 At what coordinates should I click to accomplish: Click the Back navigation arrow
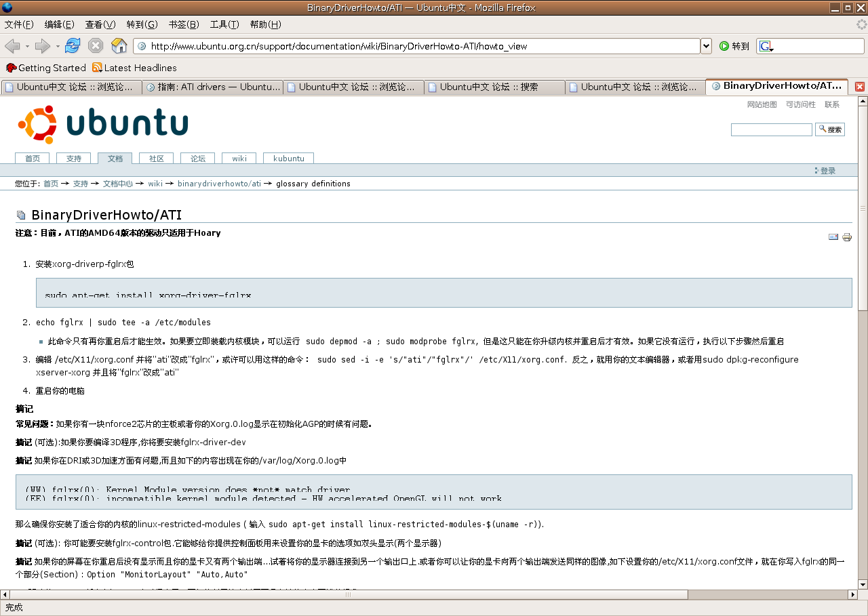point(12,46)
